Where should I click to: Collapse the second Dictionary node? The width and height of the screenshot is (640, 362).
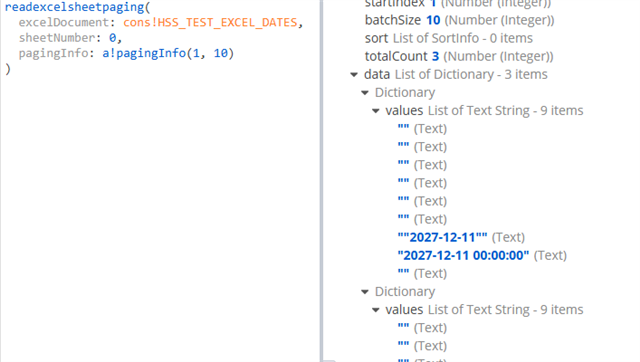[365, 292]
